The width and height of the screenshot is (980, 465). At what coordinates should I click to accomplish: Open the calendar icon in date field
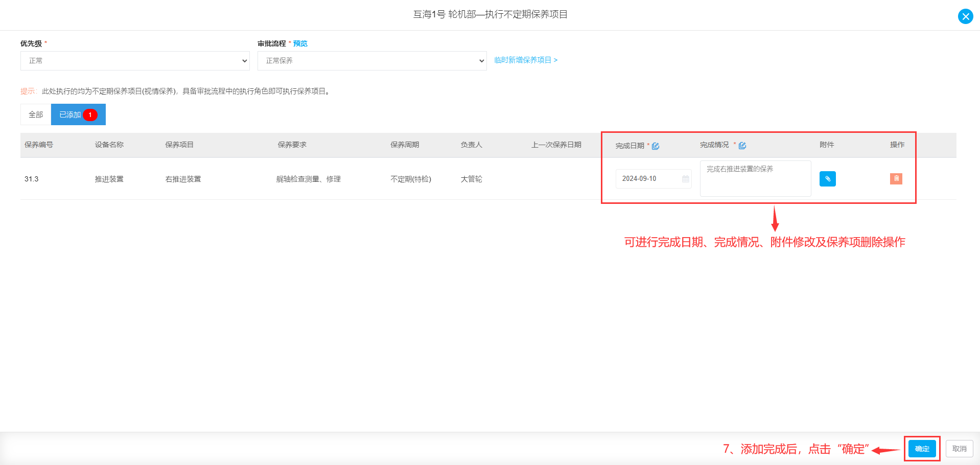[685, 179]
